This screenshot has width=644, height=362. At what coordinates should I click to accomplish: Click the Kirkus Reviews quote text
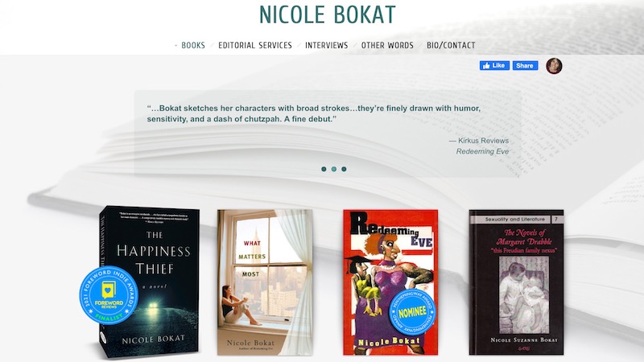pyautogui.click(x=314, y=113)
